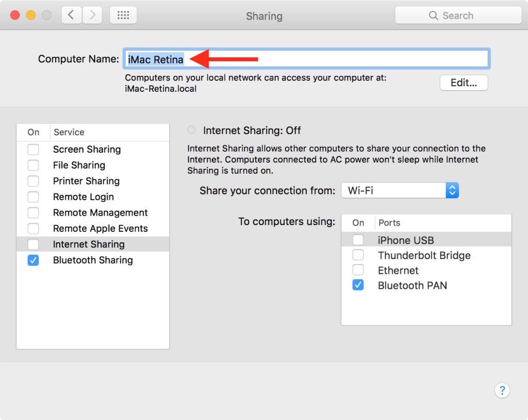Click the forward navigation arrow
The height and width of the screenshot is (420, 528).
point(92,15)
